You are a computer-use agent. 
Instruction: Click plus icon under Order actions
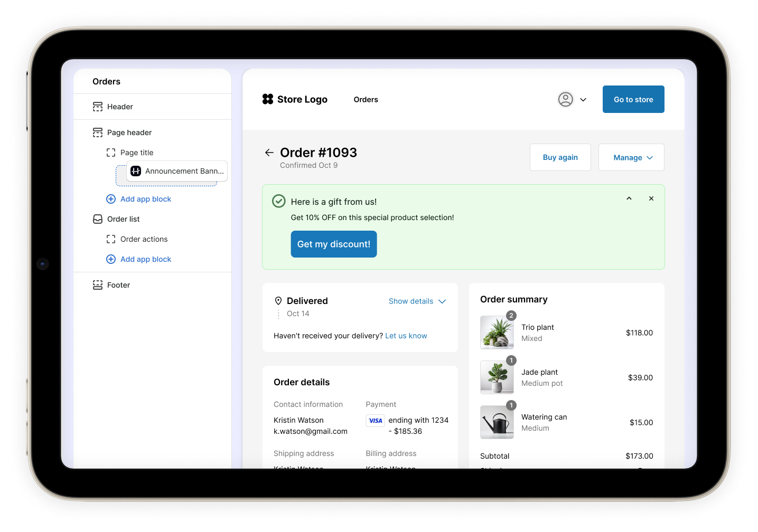[111, 259]
